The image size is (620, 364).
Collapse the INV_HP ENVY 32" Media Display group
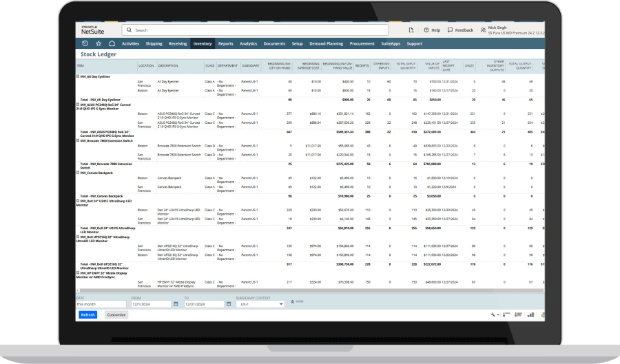[x=78, y=272]
